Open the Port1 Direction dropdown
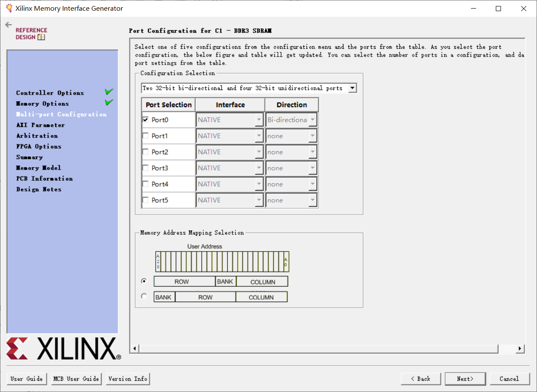The height and width of the screenshot is (392, 537). pyautogui.click(x=291, y=136)
